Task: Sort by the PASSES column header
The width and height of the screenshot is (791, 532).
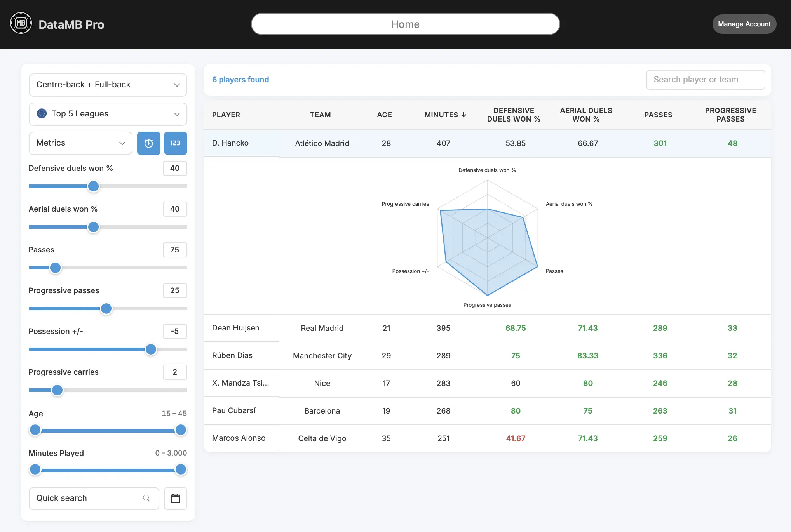Action: point(658,115)
